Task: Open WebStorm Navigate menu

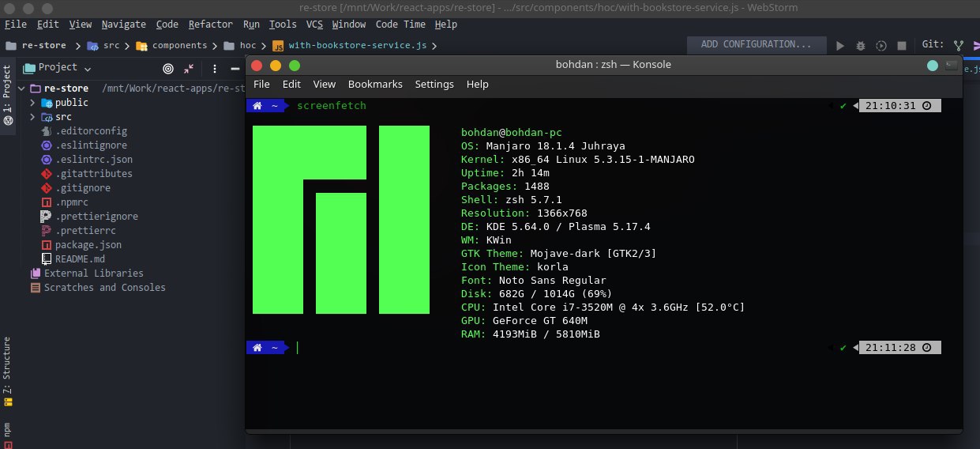Action: click(124, 25)
